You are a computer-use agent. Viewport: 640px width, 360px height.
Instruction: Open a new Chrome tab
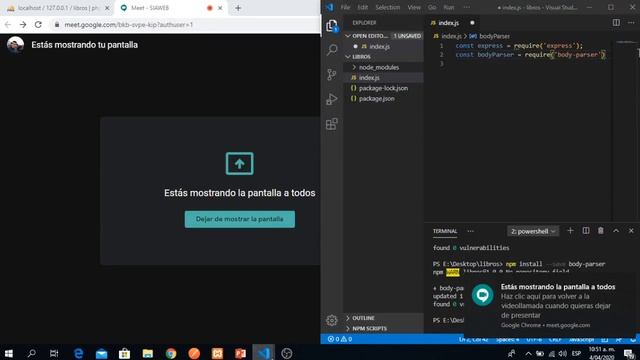(x=238, y=8)
